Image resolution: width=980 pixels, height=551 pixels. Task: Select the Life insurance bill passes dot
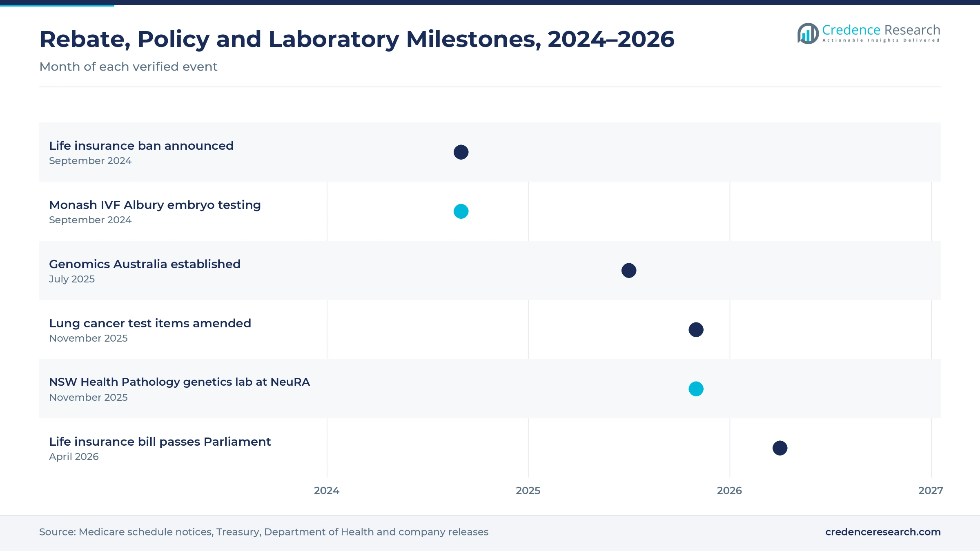780,448
